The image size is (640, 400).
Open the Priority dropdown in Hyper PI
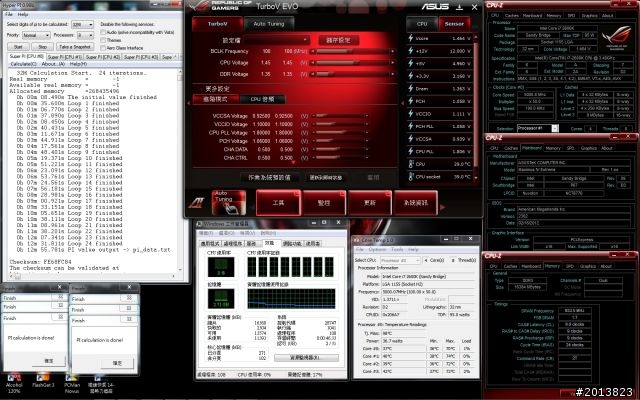(x=36, y=36)
